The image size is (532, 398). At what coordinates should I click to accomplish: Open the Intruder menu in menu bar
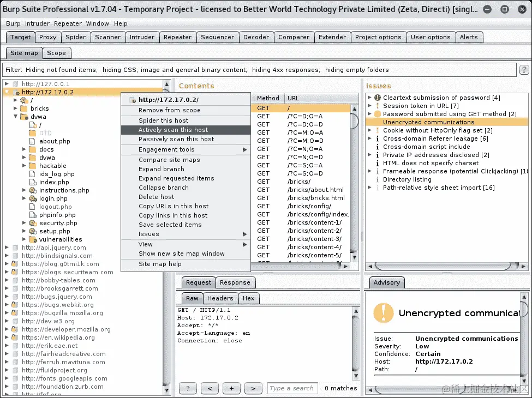pyautogui.click(x=37, y=23)
